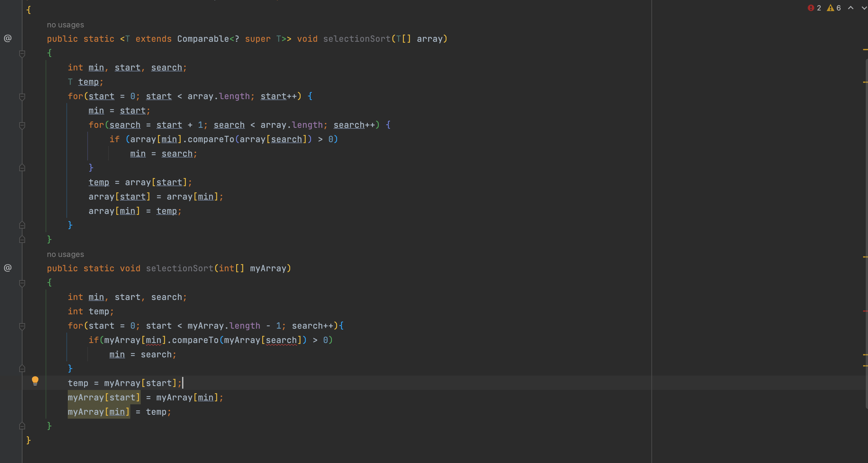Open 'no usages' hint above int selectionSort
Viewport: 868px width, 463px height.
(x=65, y=254)
